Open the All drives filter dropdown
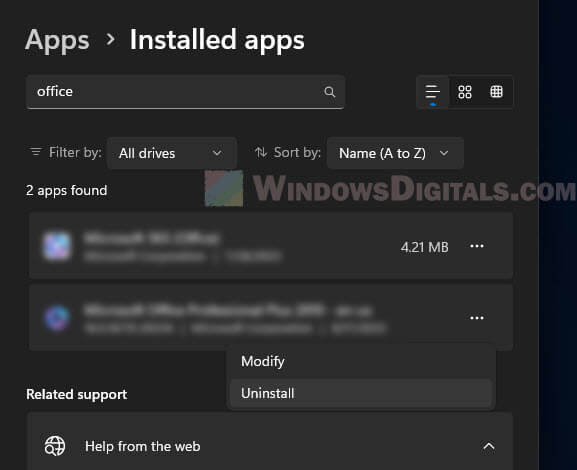Screen dimensions: 577x470 tap(171, 153)
